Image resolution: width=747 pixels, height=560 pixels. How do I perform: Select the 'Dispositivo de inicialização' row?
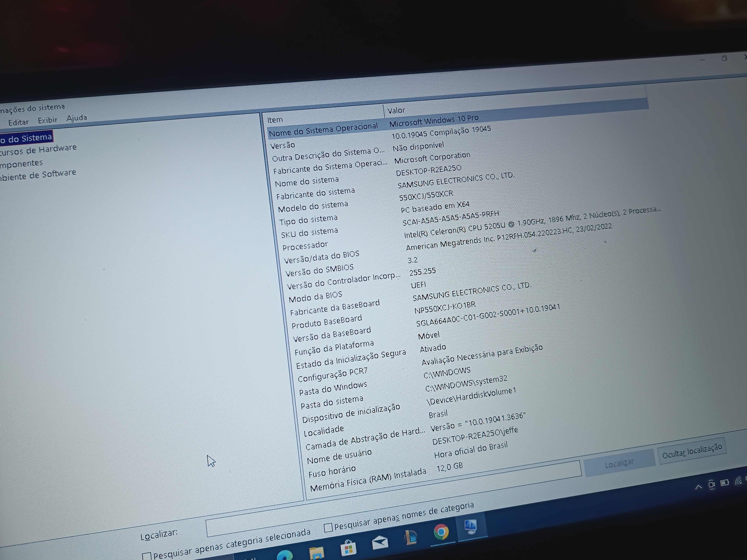click(351, 413)
